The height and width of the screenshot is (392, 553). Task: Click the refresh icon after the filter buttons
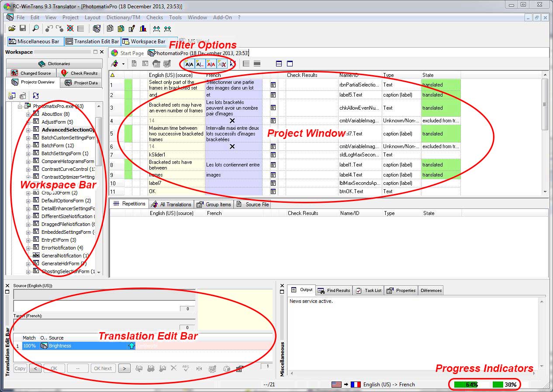coord(232,64)
